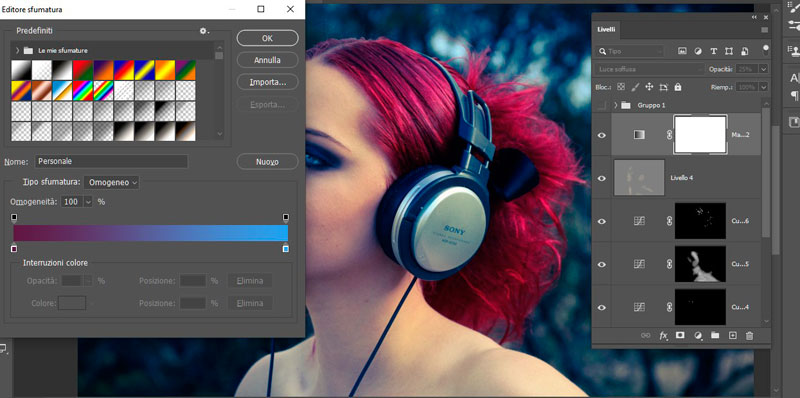Create new fill or adjustment layer icon
The height and width of the screenshot is (398, 800).
698,335
